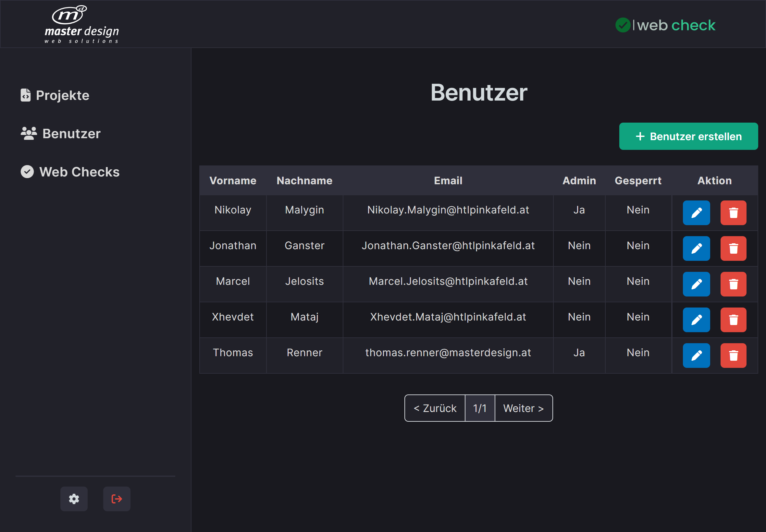Go to previous page with Zurück

[435, 408]
